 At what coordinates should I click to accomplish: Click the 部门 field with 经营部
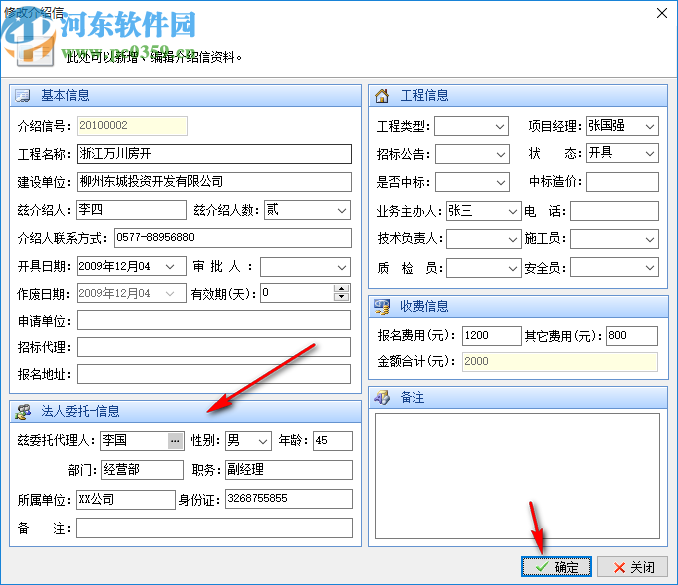[142, 470]
